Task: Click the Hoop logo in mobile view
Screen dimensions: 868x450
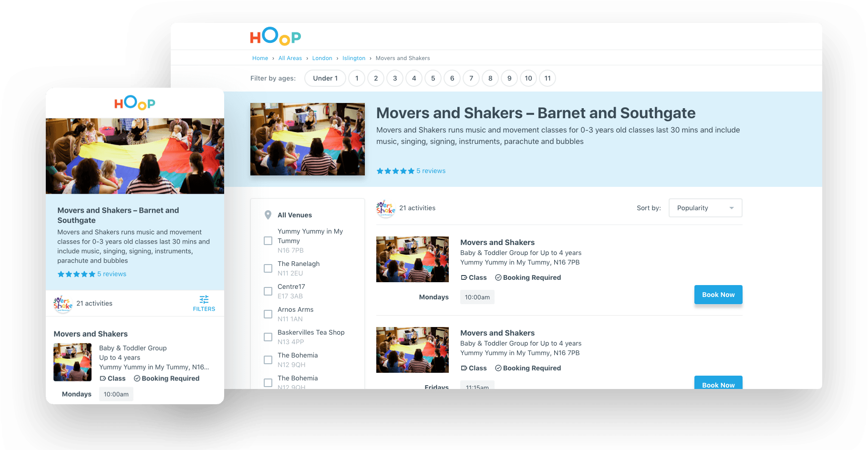Action: pyautogui.click(x=135, y=103)
